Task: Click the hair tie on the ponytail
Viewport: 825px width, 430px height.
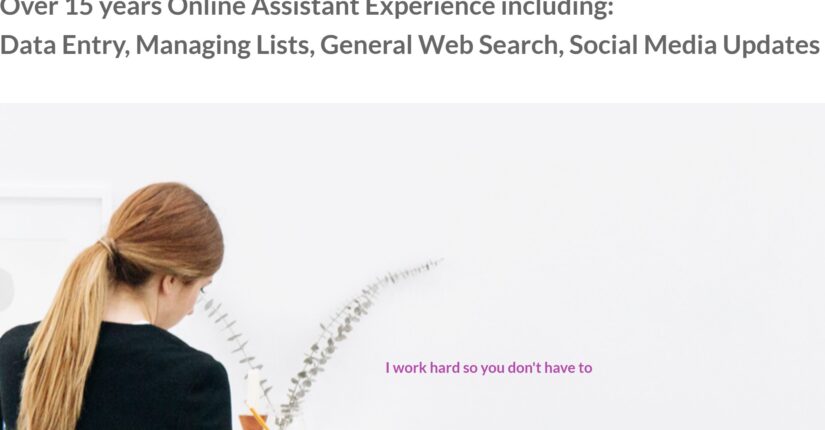Action: [107, 245]
